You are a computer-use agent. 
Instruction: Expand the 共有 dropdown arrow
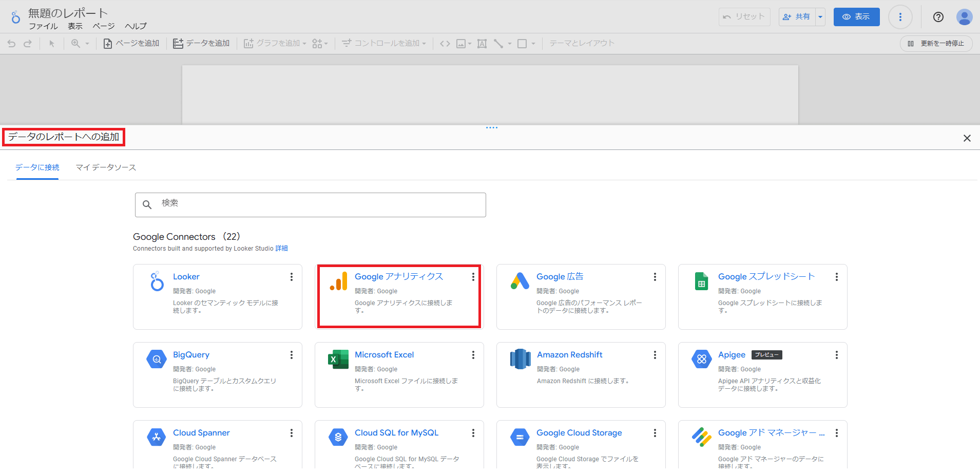pyautogui.click(x=820, y=17)
